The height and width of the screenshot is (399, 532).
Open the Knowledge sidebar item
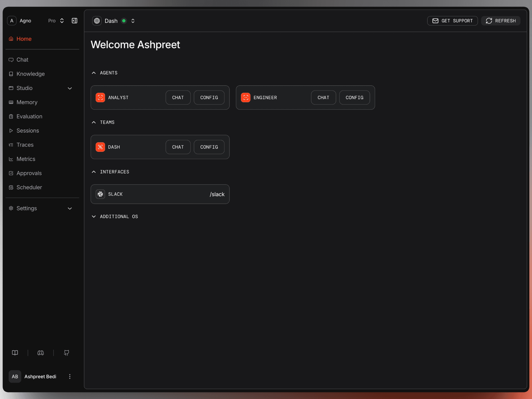(30, 74)
